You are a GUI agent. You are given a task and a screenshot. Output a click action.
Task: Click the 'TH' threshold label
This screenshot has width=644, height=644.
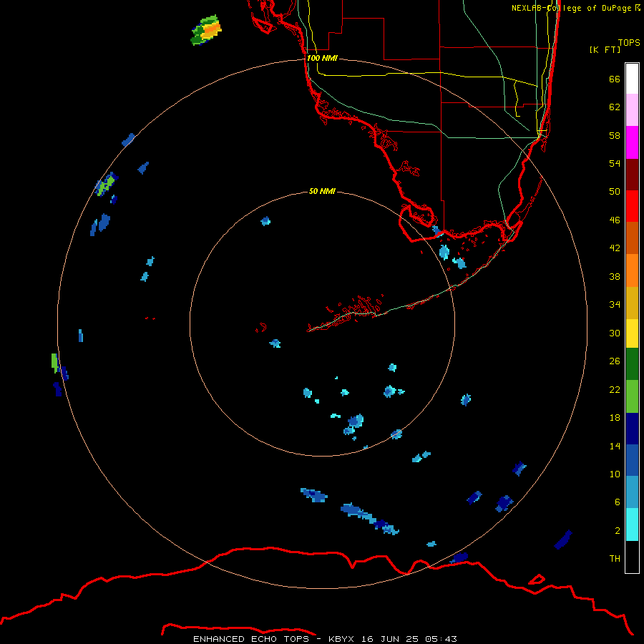pos(615,559)
